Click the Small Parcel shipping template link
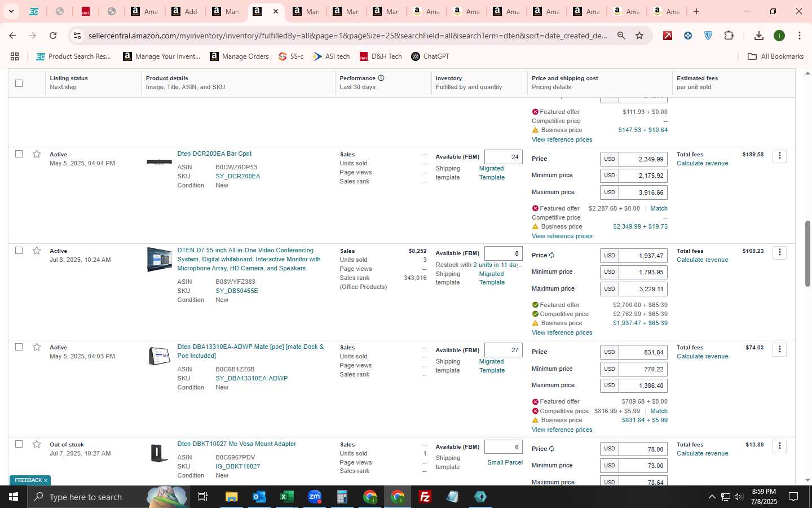Image resolution: width=812 pixels, height=508 pixels. pos(505,462)
